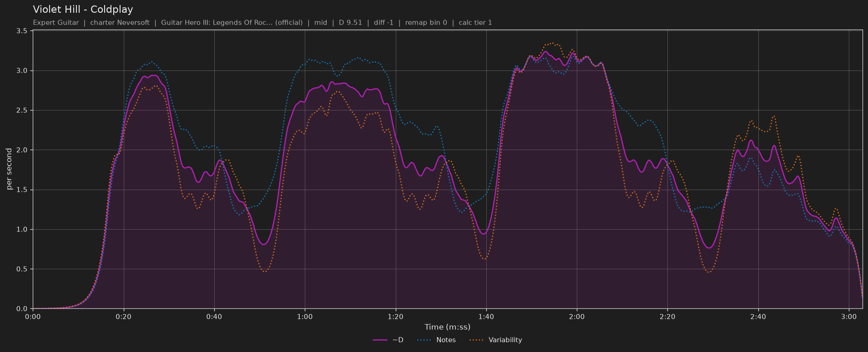This screenshot has width=868, height=352.
Task: Click the '3.0' y-axis tick label
Action: tap(22, 70)
